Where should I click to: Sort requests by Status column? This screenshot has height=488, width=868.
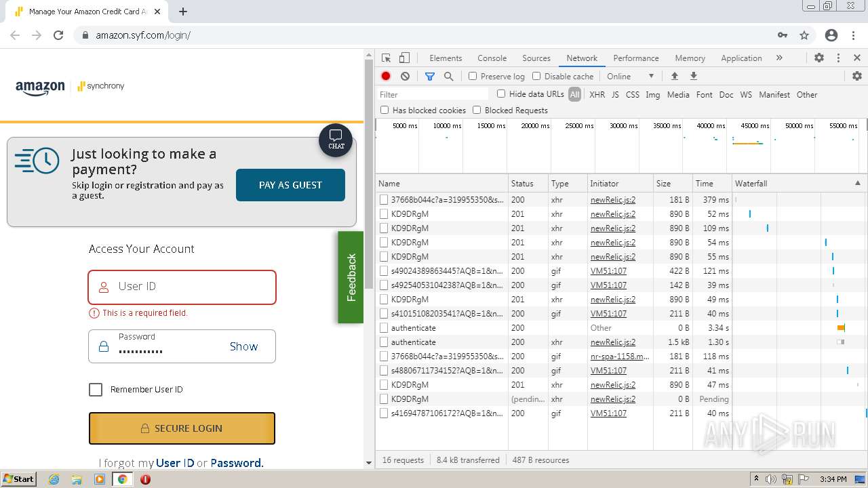(x=528, y=183)
